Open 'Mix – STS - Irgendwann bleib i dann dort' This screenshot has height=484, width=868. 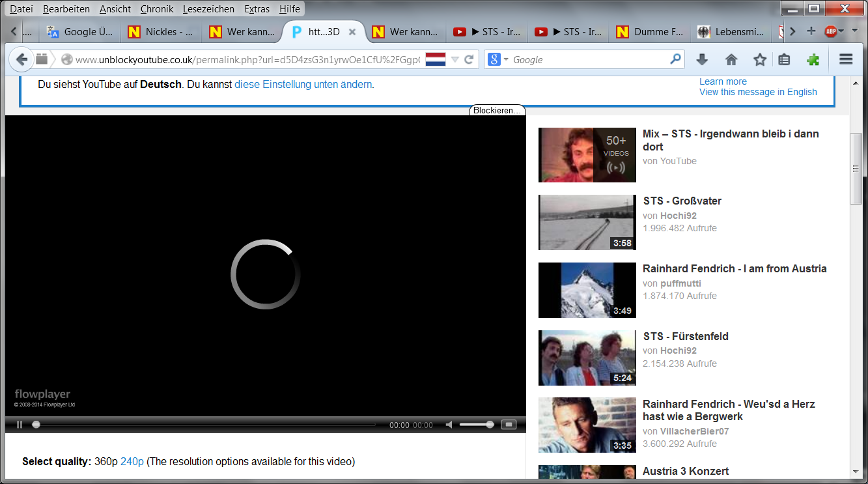(731, 140)
